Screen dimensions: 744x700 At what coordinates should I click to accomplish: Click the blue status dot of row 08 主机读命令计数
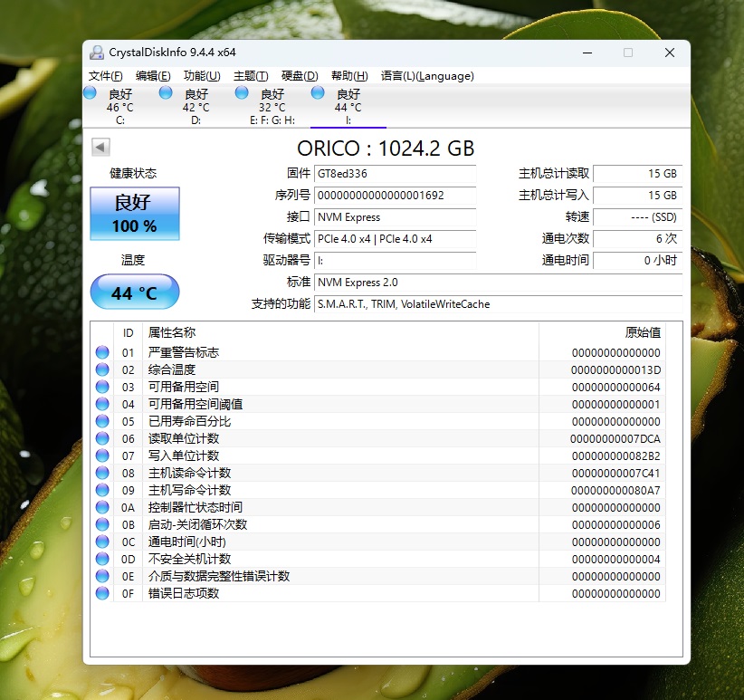(102, 473)
